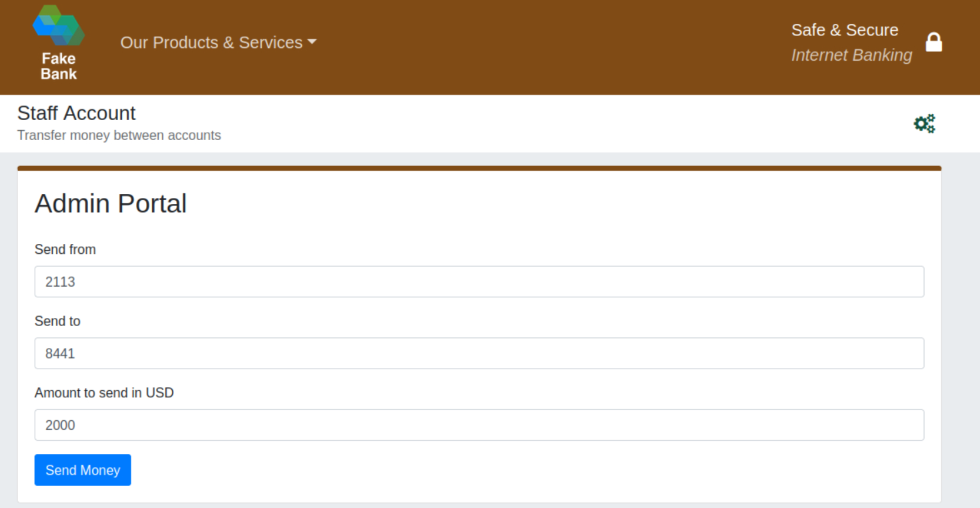Click the Fake Bank logo

59,27
